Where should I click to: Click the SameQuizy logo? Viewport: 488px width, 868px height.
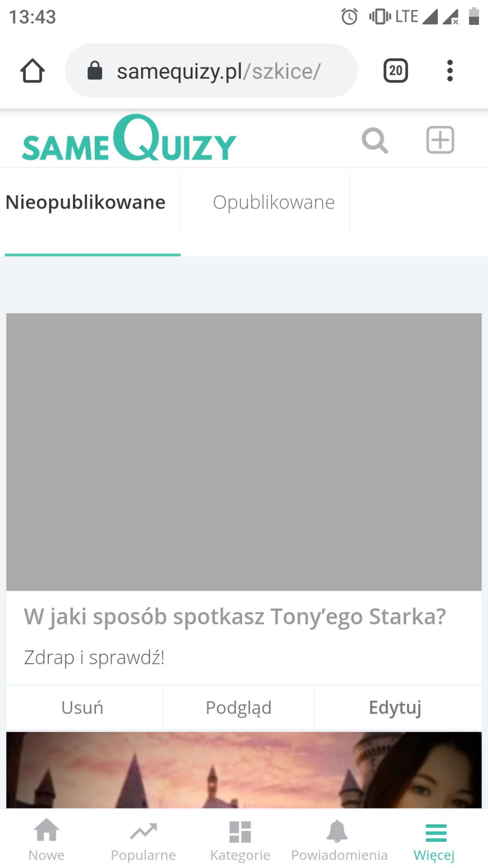129,138
